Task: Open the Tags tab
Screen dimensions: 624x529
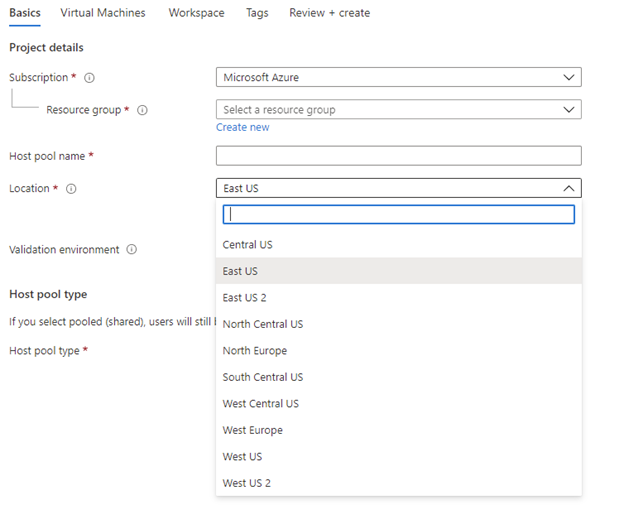Action: click(x=257, y=13)
